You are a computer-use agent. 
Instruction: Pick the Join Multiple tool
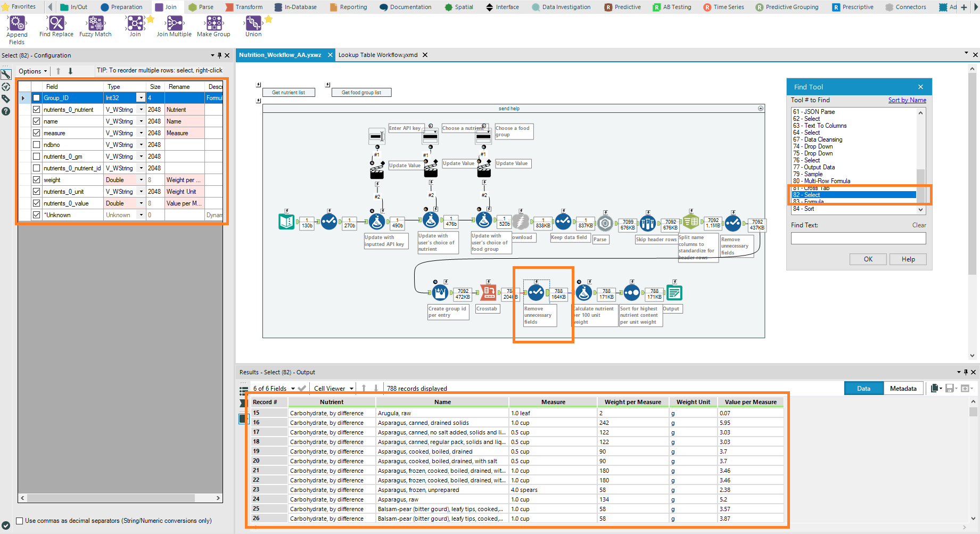[174, 23]
